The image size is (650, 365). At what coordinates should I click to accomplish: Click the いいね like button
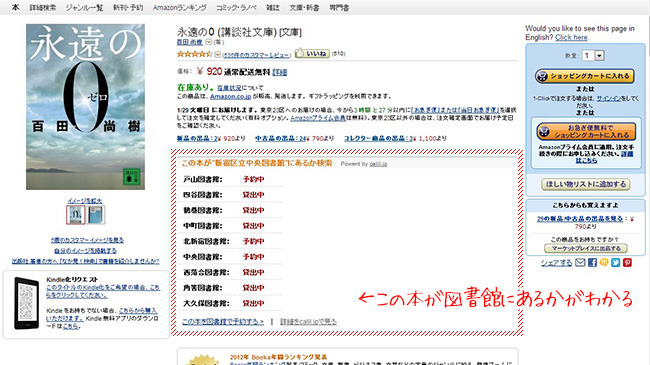(x=312, y=54)
